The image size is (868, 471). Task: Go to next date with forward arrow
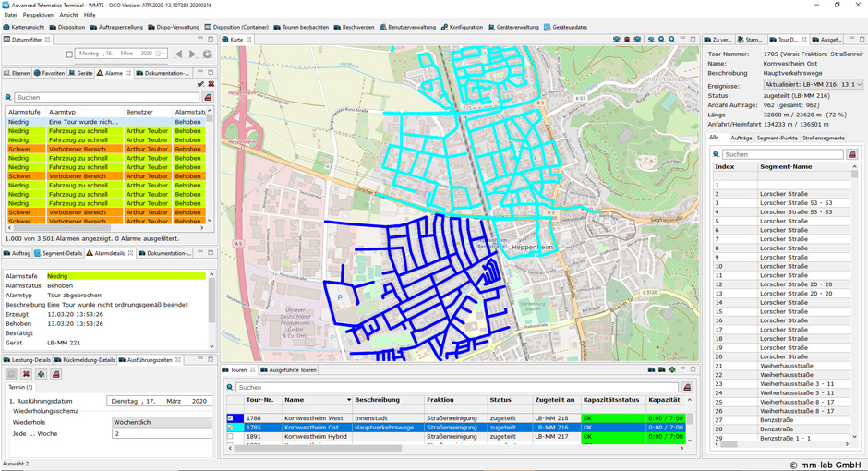(193, 54)
